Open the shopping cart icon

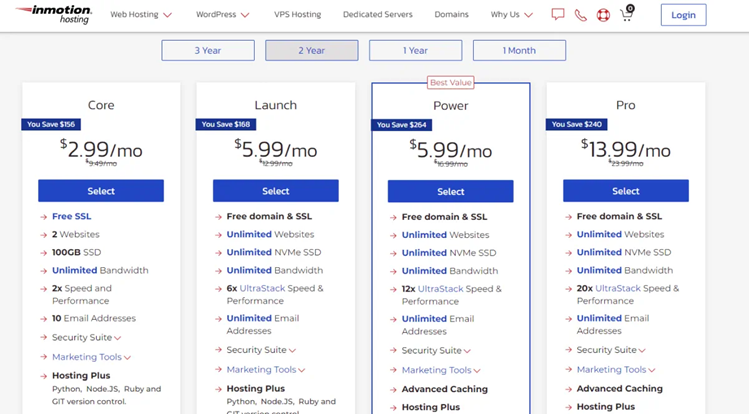coord(627,15)
